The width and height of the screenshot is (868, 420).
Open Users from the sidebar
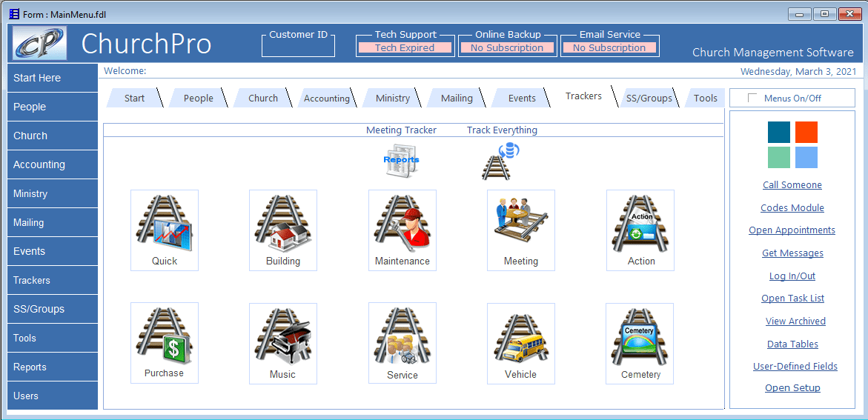[53, 396]
